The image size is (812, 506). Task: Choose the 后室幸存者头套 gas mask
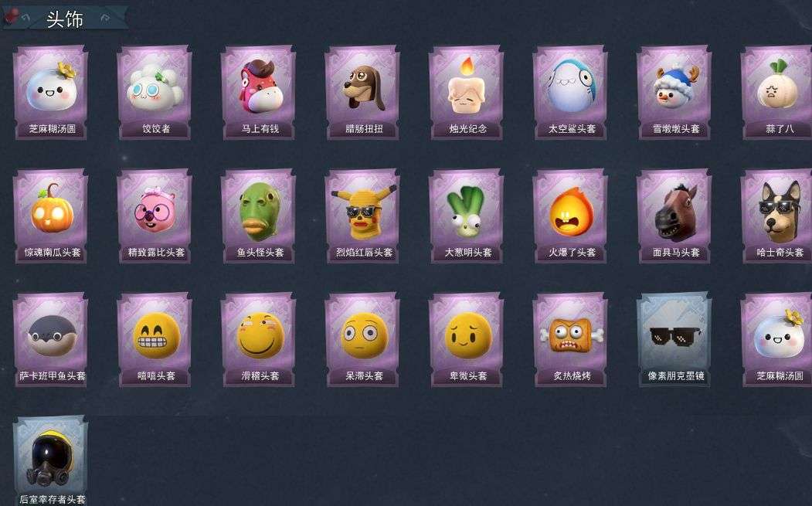coord(51,461)
